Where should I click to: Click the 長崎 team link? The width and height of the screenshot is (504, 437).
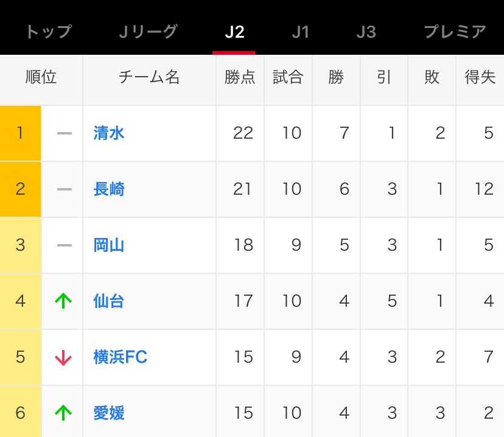pos(109,189)
